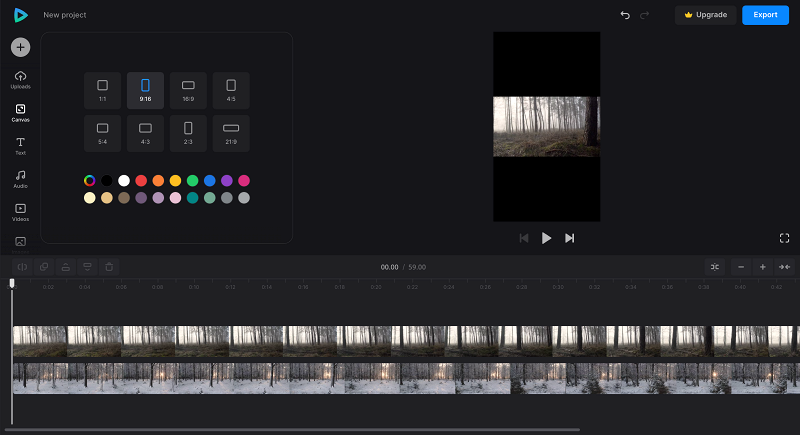Select the 4:5 aspect ratio
The height and width of the screenshot is (435, 800).
click(231, 90)
